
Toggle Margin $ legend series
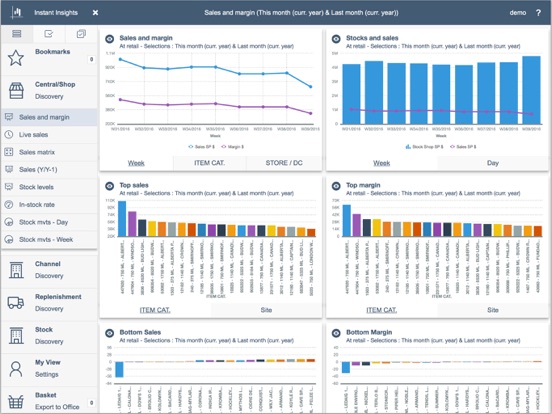232,147
